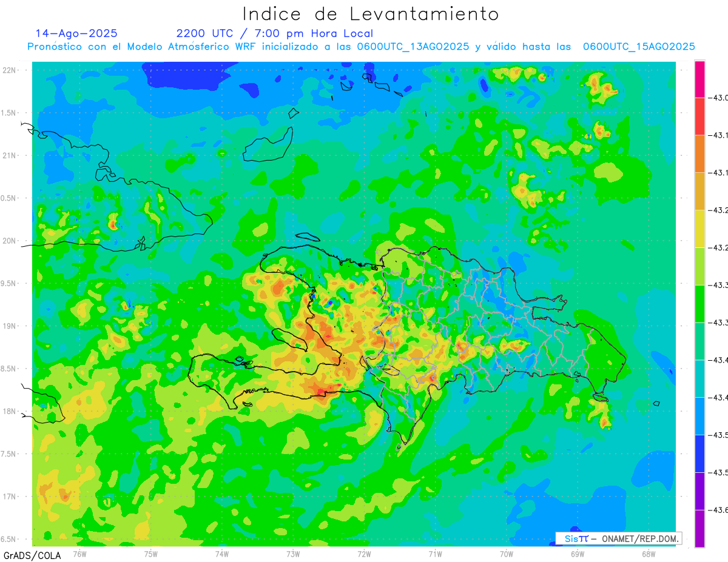The width and height of the screenshot is (728, 562).
Task: Click the '-43.0' legend value
Action: point(719,98)
